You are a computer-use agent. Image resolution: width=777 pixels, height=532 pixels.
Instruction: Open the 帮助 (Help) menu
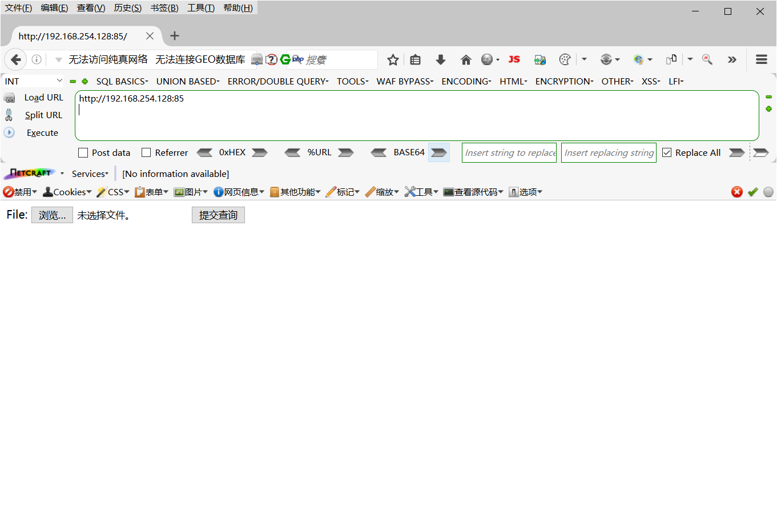point(237,7)
